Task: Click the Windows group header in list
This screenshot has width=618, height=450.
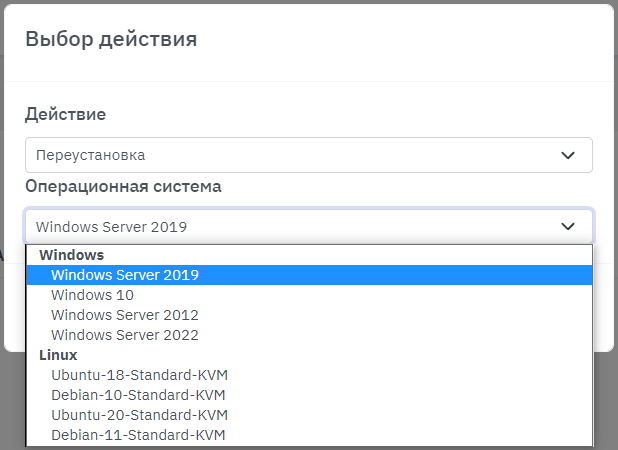Action: (71, 255)
